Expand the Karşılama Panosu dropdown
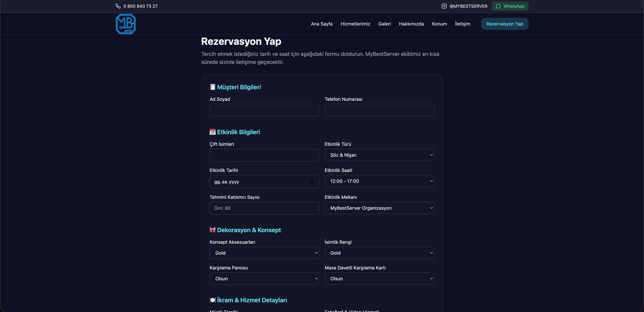 tap(264, 279)
